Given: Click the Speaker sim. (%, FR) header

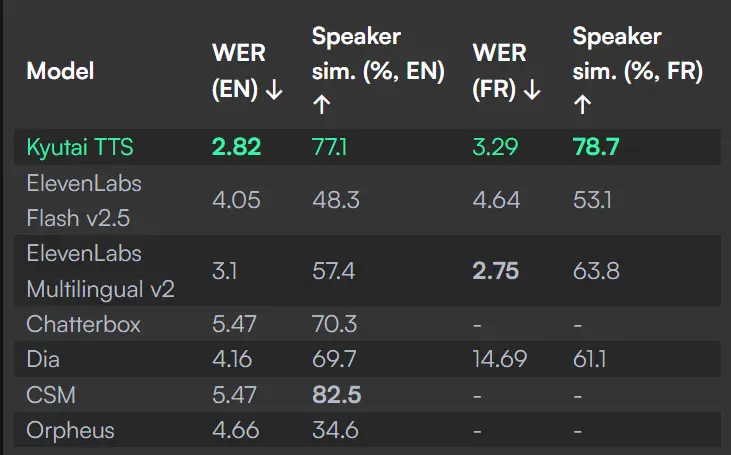Looking at the screenshot, I should pyautogui.click(x=637, y=70).
